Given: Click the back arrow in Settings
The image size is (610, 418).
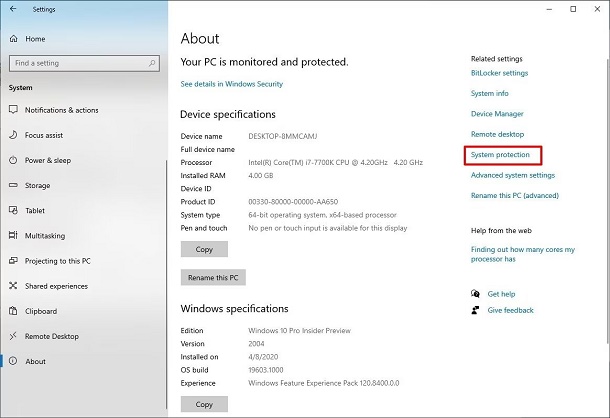Looking at the screenshot, I should [13, 9].
